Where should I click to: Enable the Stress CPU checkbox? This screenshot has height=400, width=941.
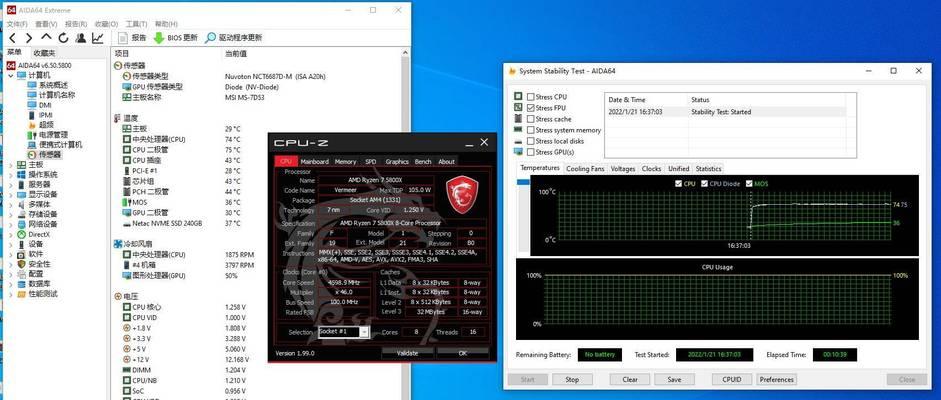(531, 97)
